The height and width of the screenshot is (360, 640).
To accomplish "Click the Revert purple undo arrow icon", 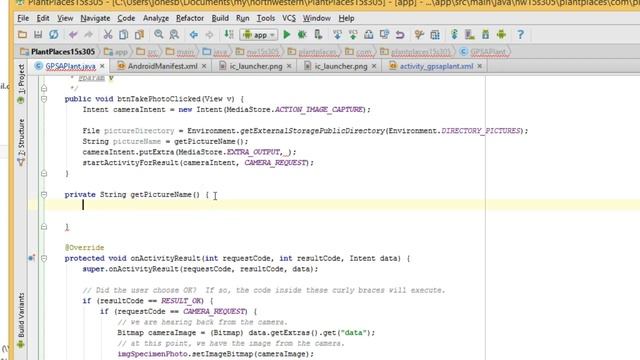I will (400, 35).
